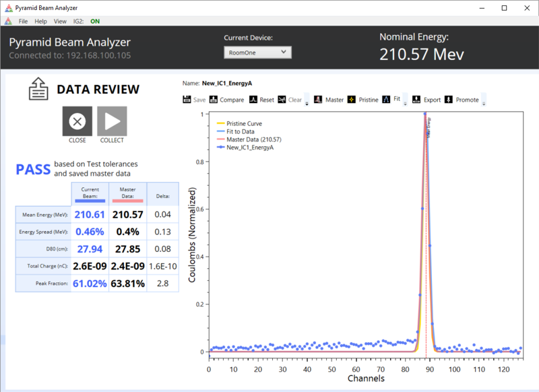Image resolution: width=539 pixels, height=392 pixels.
Task: Click the Fit curve icon
Action: (x=386, y=100)
